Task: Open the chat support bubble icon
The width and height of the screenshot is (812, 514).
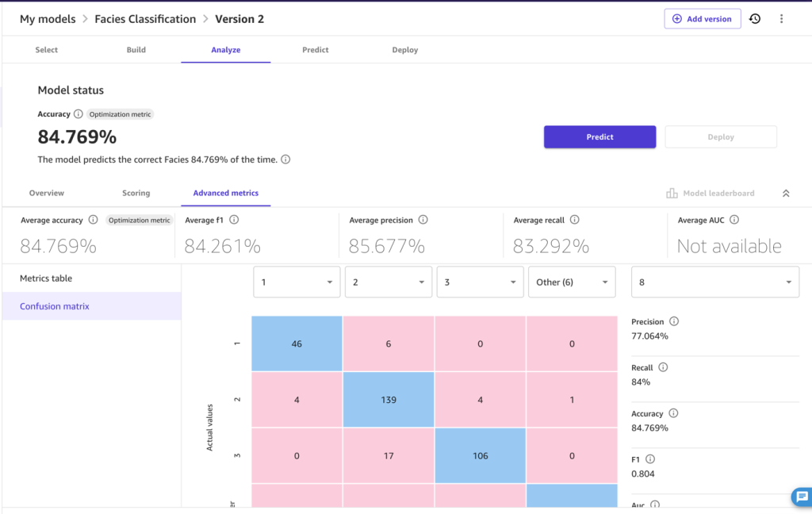Action: click(x=802, y=497)
